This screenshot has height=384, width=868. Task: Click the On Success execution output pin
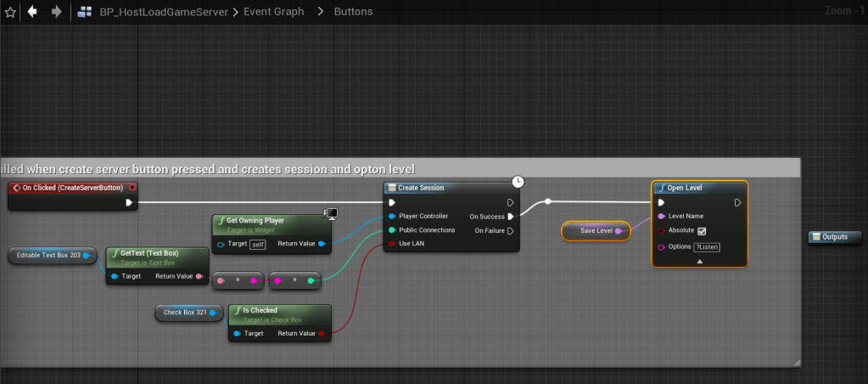(x=510, y=216)
